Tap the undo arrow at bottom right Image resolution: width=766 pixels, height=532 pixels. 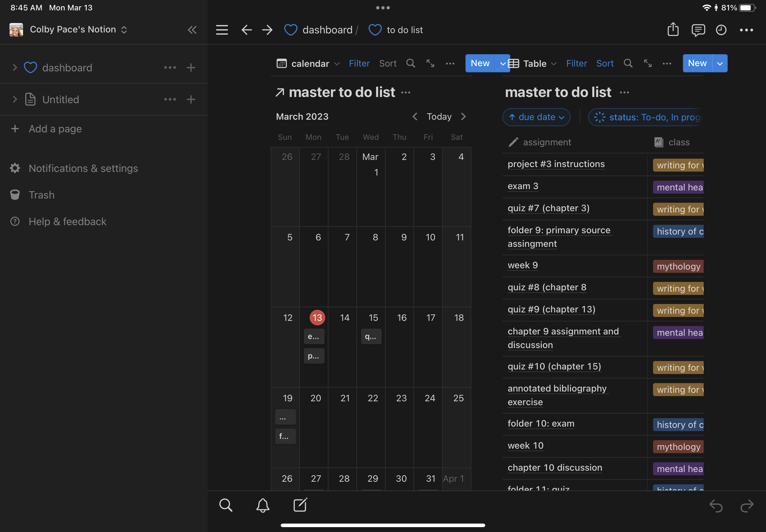716,506
